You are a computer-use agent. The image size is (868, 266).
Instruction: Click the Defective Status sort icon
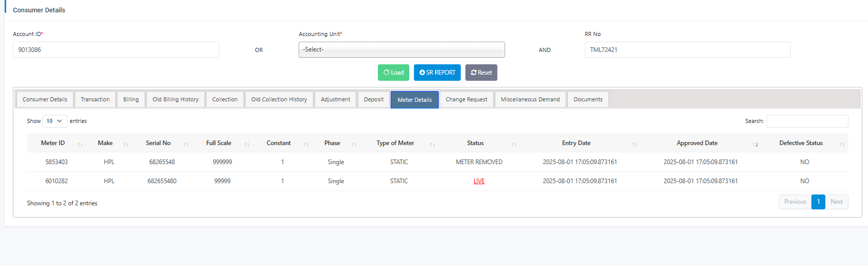pos(842,144)
